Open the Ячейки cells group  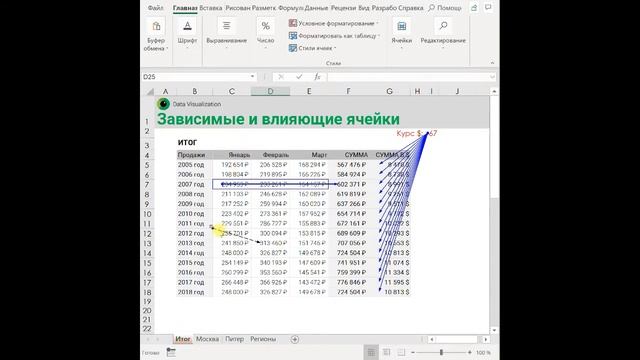tap(402, 34)
